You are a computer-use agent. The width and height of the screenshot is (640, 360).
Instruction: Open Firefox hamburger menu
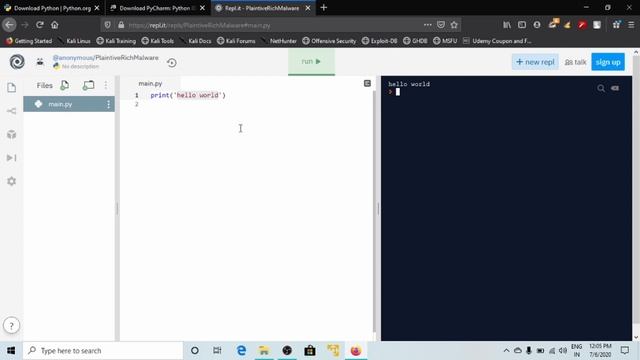pos(631,25)
